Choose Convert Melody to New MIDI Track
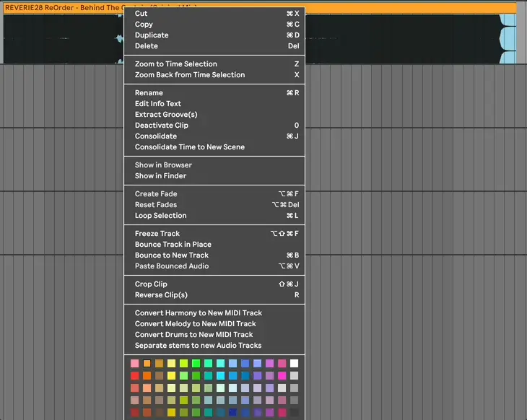This screenshot has height=420, width=527. click(x=214, y=323)
